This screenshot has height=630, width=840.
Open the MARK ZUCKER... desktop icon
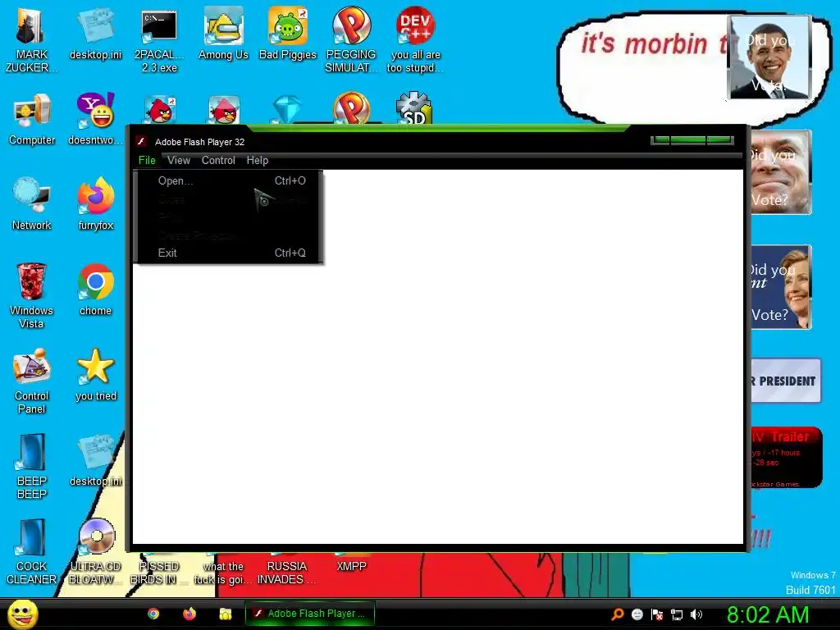(31, 40)
